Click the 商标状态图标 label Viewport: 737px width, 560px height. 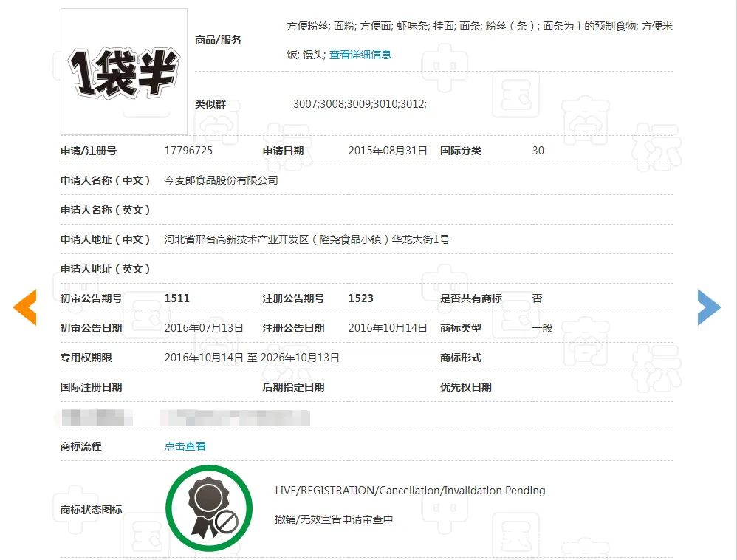click(x=91, y=509)
